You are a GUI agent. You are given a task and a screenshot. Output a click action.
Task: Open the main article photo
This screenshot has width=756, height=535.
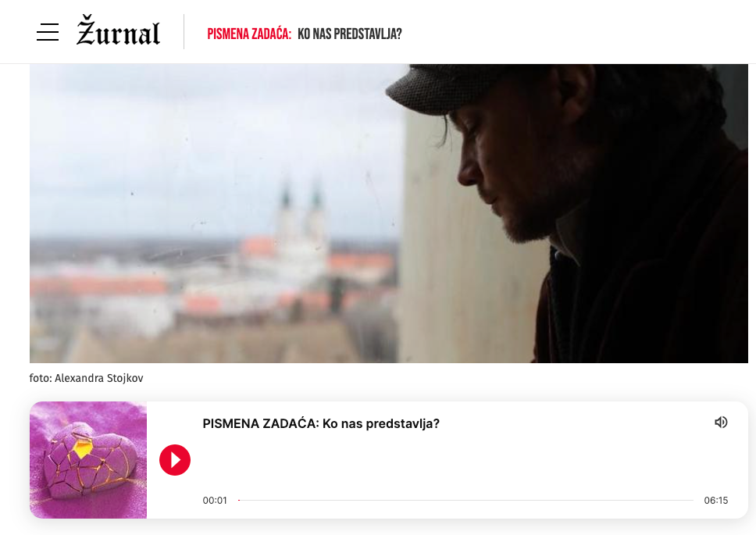[389, 213]
